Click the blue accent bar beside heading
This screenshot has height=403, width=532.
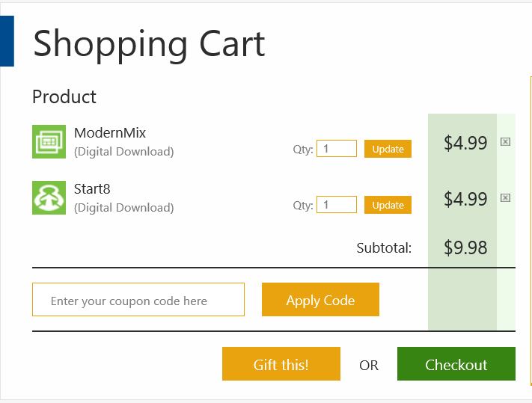[7, 41]
